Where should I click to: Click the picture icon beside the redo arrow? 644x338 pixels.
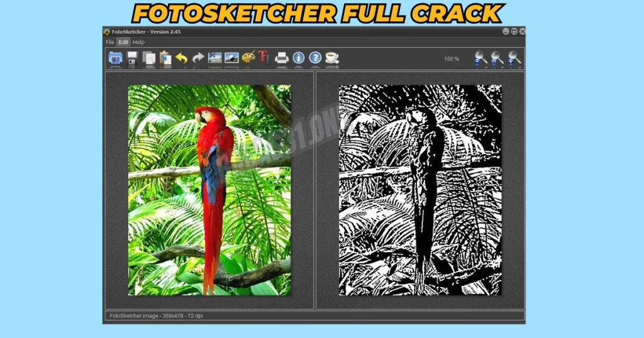(215, 58)
